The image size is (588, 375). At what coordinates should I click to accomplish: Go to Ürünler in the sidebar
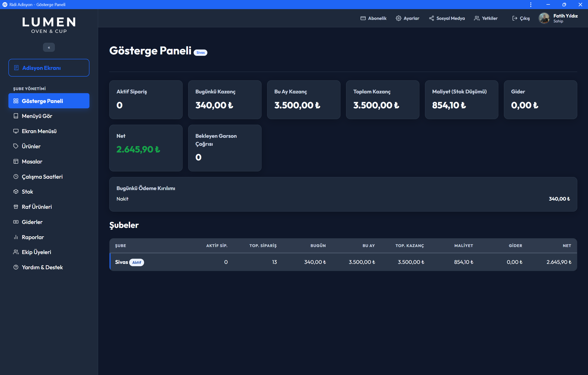(x=49, y=146)
